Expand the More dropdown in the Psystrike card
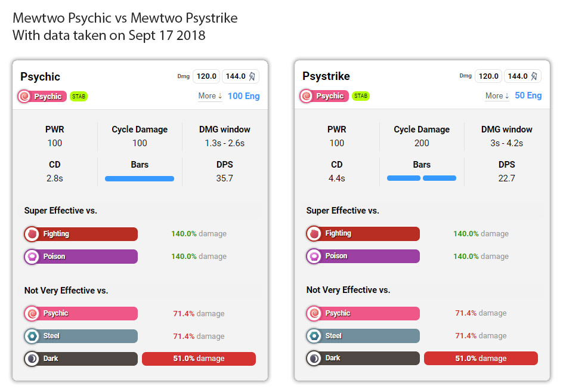The width and height of the screenshot is (563, 392). coord(497,96)
